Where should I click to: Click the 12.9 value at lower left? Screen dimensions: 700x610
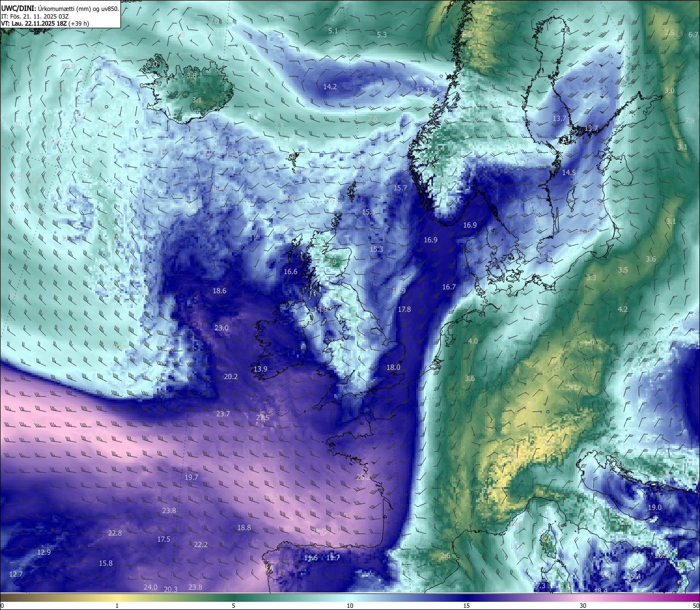(x=44, y=552)
